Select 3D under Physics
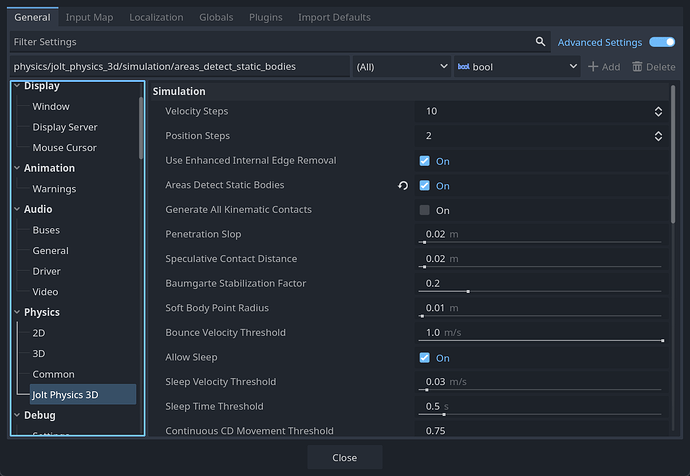690x476 pixels. 39,354
